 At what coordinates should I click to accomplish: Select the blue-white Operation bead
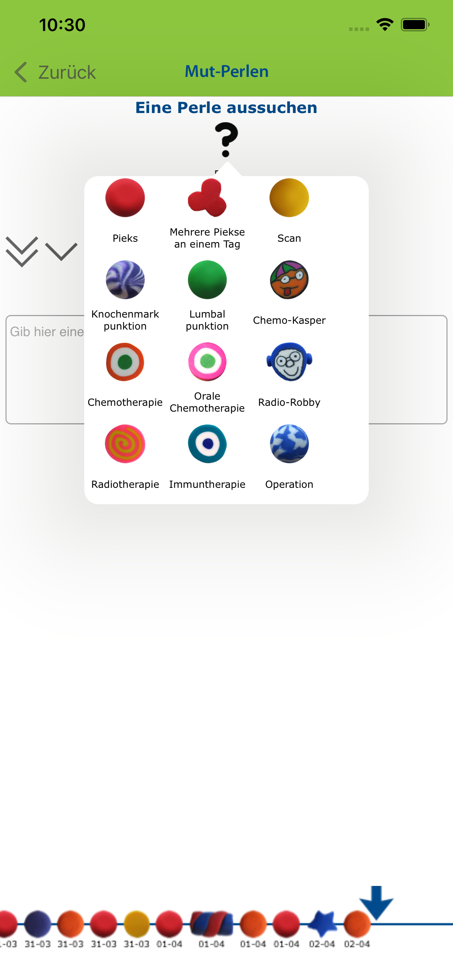coord(289,444)
